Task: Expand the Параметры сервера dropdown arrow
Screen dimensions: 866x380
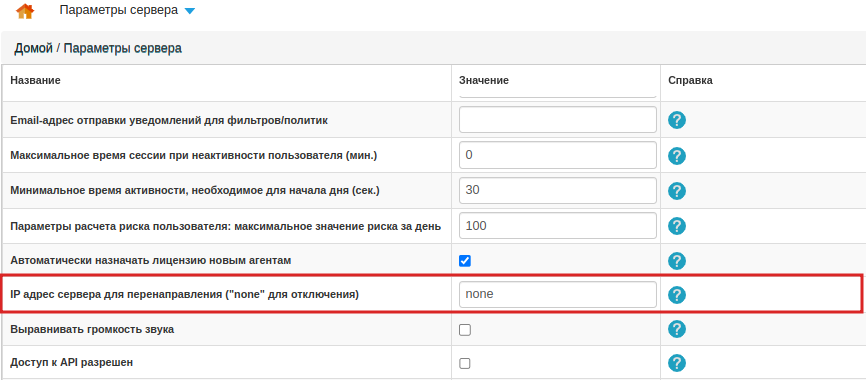Action: pyautogui.click(x=189, y=11)
